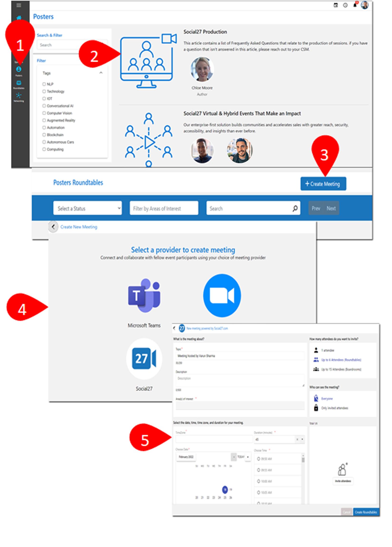Open the Duration minutes dropdown
392x547 pixels.
click(302, 440)
